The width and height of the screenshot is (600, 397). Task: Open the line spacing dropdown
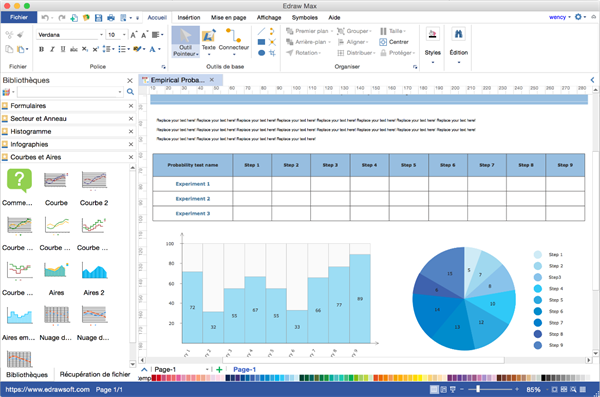point(109,49)
